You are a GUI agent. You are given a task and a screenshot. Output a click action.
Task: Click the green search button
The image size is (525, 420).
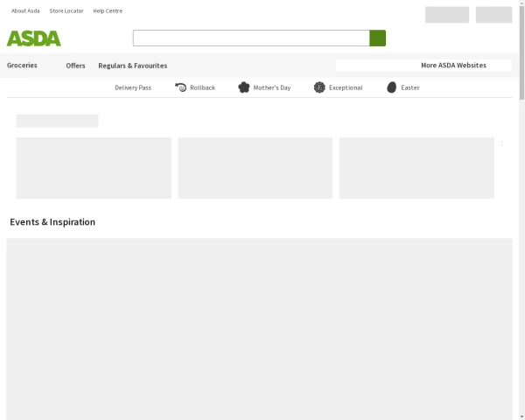tap(377, 38)
